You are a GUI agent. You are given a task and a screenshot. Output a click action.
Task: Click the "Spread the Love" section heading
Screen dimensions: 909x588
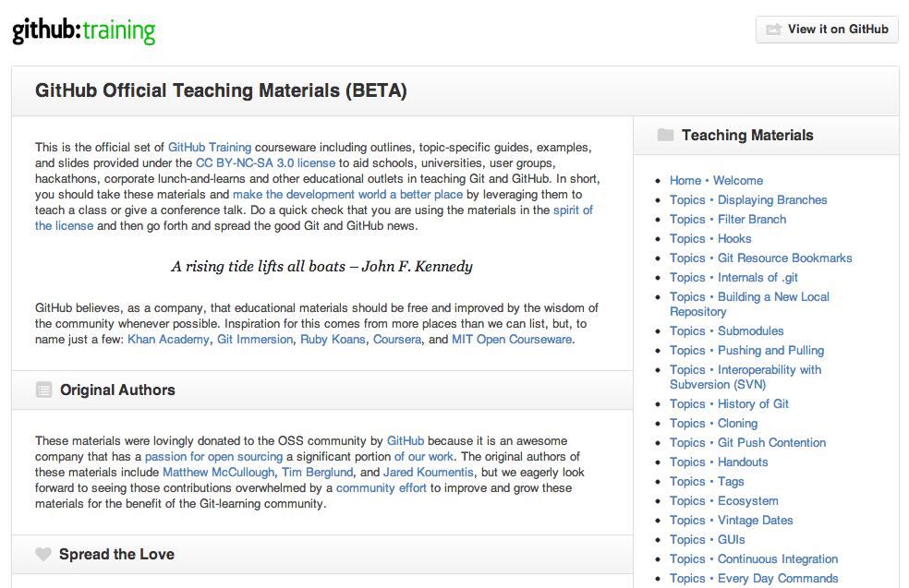(x=116, y=555)
